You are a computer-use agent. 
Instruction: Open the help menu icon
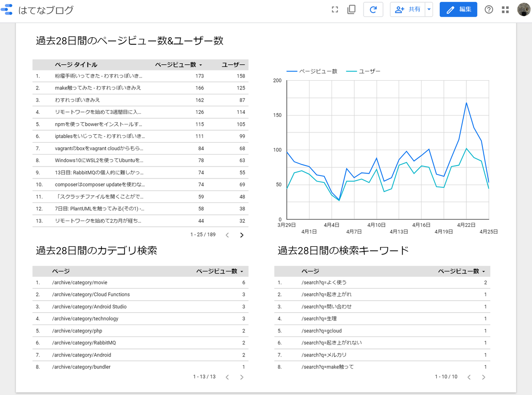click(489, 9)
